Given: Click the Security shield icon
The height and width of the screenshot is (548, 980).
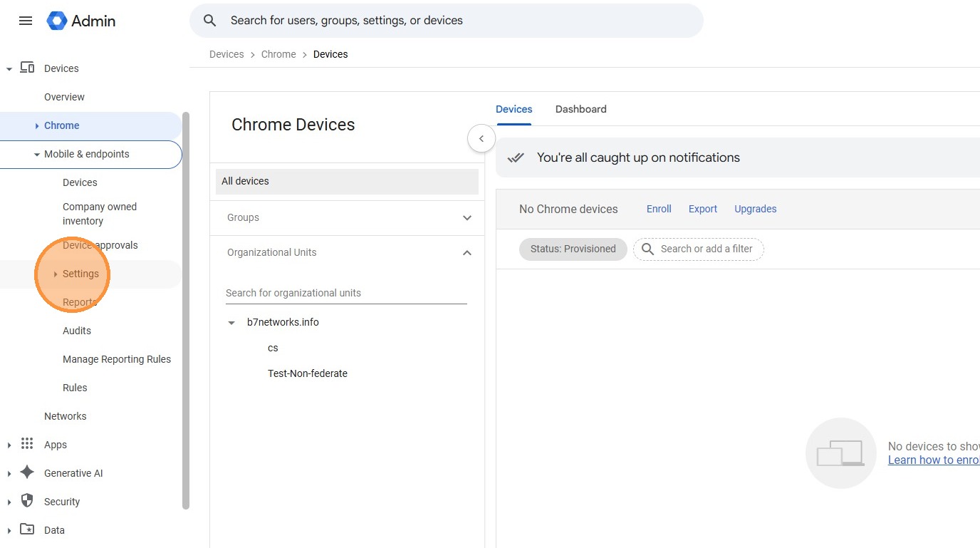Looking at the screenshot, I should pyautogui.click(x=27, y=501).
